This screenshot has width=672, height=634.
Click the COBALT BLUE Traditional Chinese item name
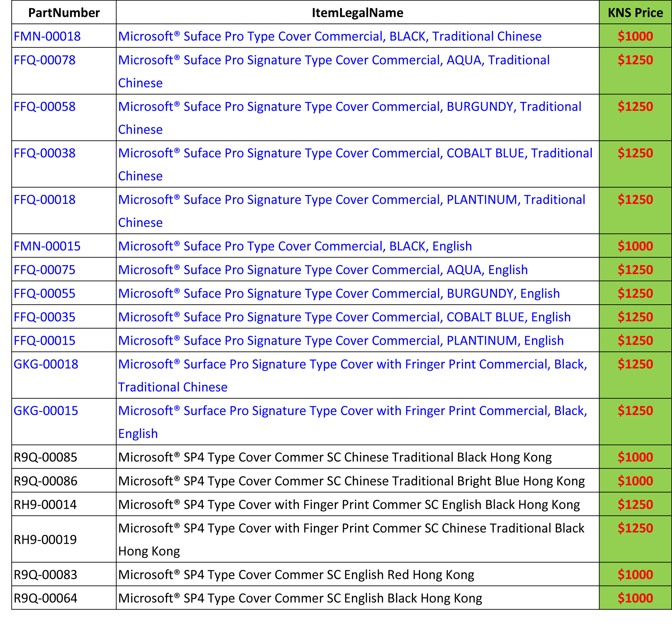pyautogui.click(x=355, y=165)
